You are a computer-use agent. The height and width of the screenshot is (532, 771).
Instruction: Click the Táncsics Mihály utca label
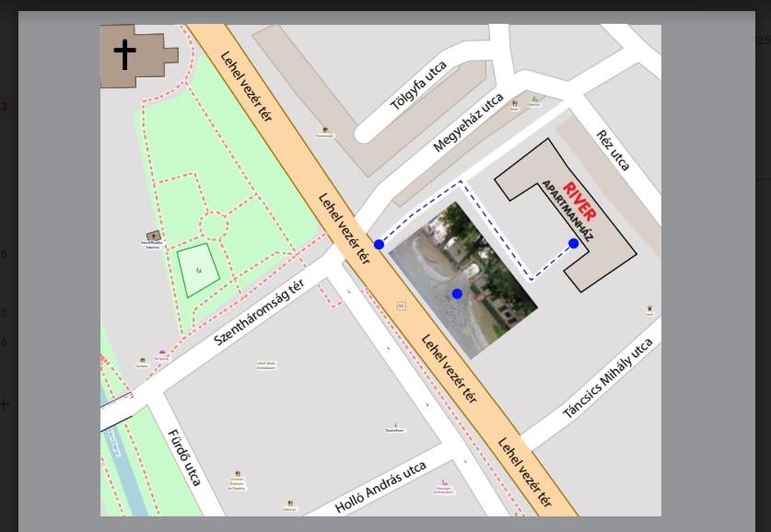point(607,378)
